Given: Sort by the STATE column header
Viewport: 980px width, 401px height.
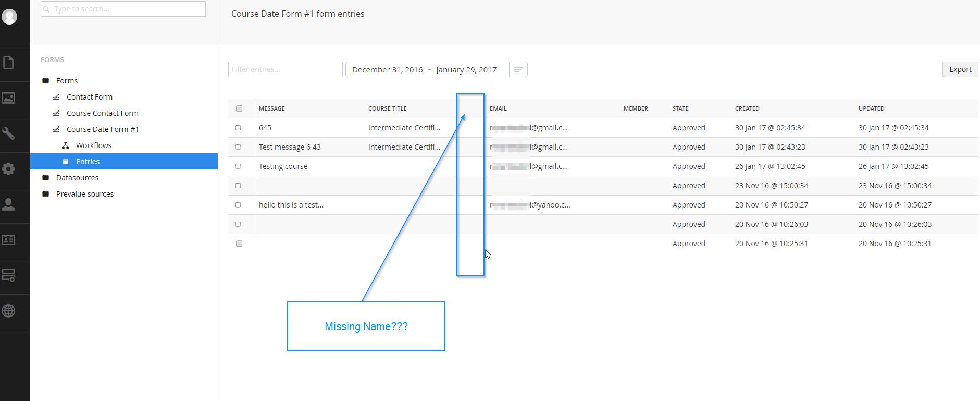Looking at the screenshot, I should pos(680,108).
